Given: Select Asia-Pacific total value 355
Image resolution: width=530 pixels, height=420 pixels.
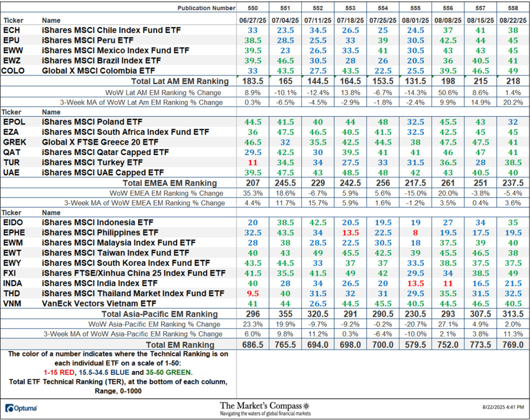Looking at the screenshot, I should click(285, 314).
